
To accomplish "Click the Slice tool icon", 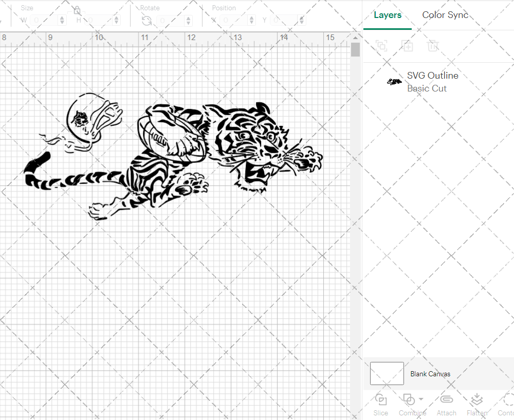I will [x=381, y=399].
